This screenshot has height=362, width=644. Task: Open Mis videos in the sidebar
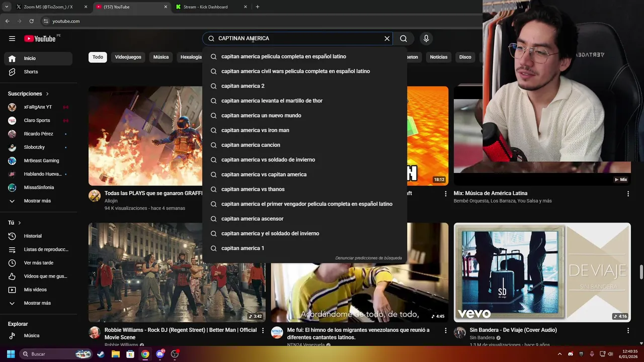coord(38,290)
